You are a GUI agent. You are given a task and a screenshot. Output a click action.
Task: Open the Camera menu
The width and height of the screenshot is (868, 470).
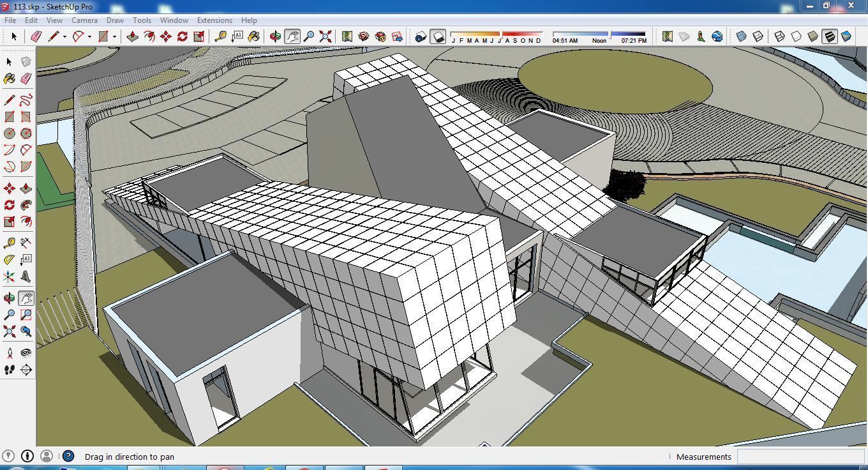(x=84, y=20)
